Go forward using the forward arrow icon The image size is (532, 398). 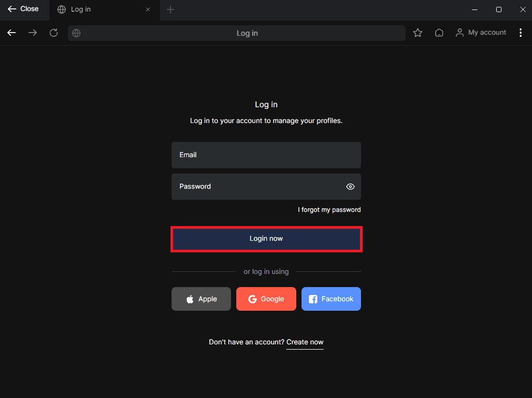point(32,33)
